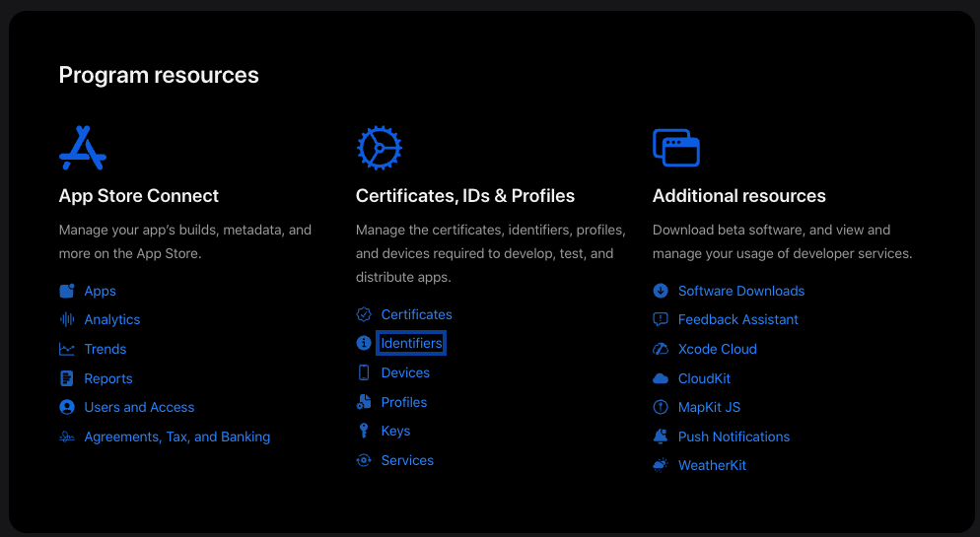Open the CloudKit link
The height and width of the screenshot is (537, 980).
tap(704, 378)
